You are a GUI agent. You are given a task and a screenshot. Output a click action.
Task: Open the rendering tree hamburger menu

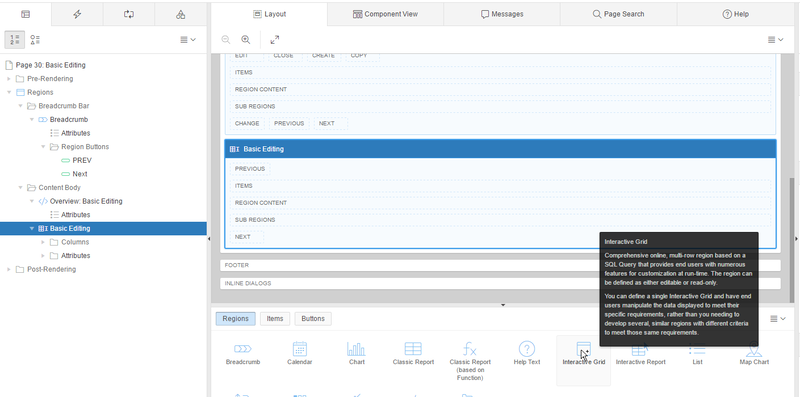[188, 40]
